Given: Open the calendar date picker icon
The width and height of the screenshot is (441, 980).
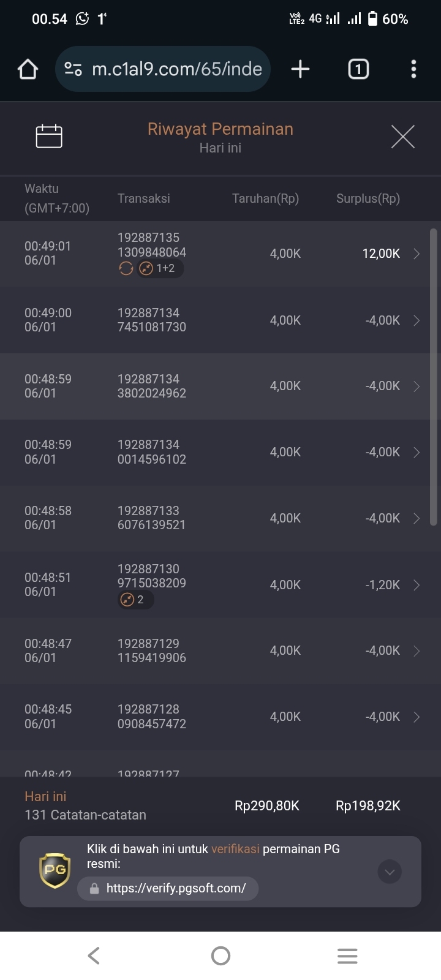Looking at the screenshot, I should tap(49, 136).
